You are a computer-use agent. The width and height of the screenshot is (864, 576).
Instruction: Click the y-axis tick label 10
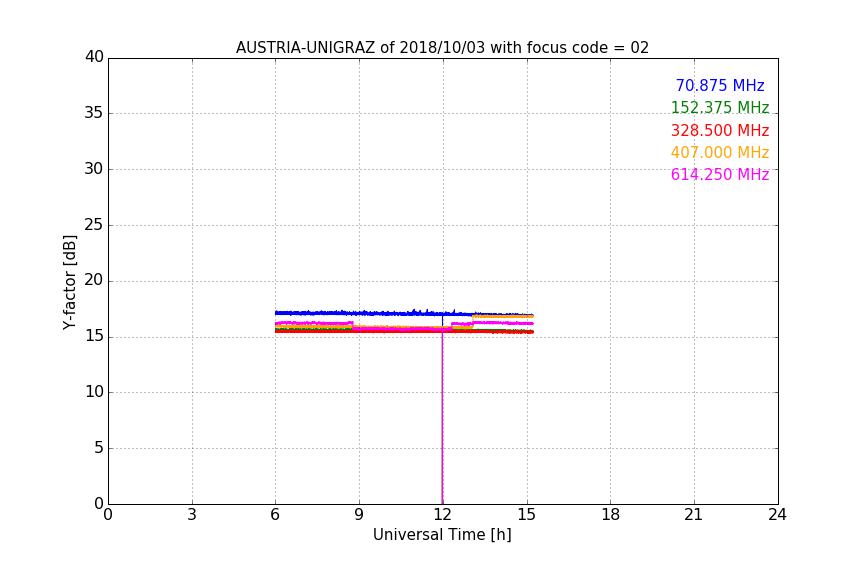pyautogui.click(x=94, y=392)
